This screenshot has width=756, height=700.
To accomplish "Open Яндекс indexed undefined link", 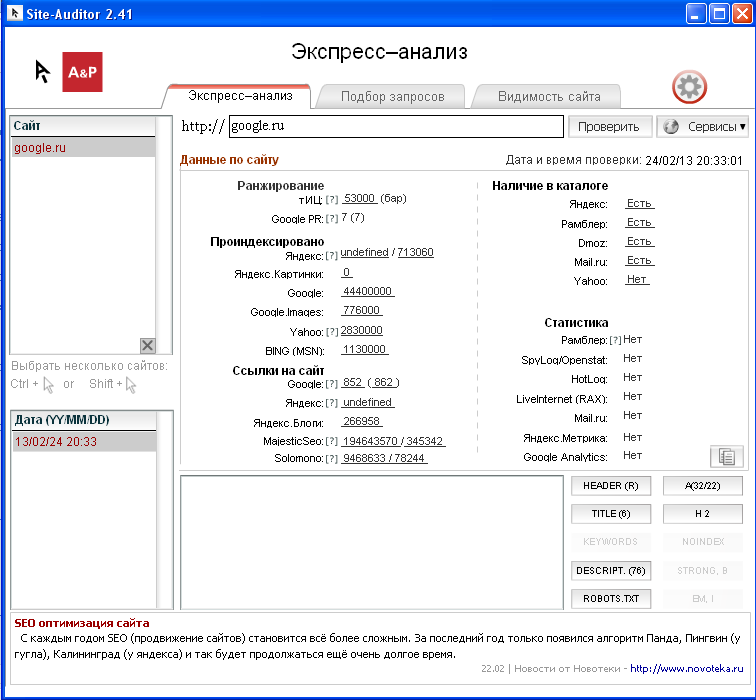I will (x=364, y=252).
